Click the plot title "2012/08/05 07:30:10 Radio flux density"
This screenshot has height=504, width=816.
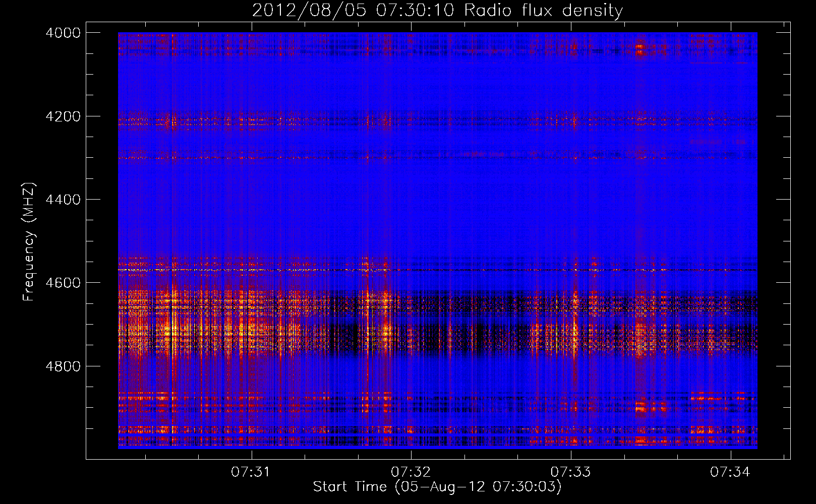pos(437,10)
